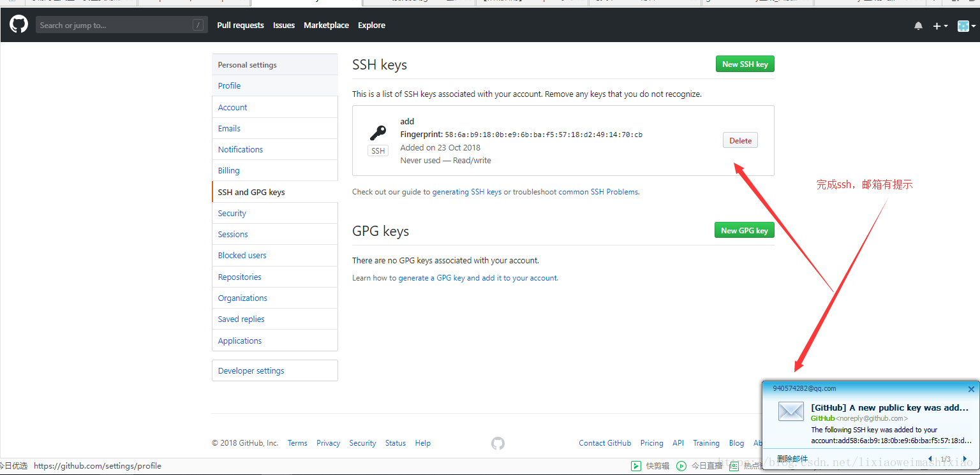Open the plus create-new dropdown
Image resolution: width=980 pixels, height=475 pixels.
(940, 26)
